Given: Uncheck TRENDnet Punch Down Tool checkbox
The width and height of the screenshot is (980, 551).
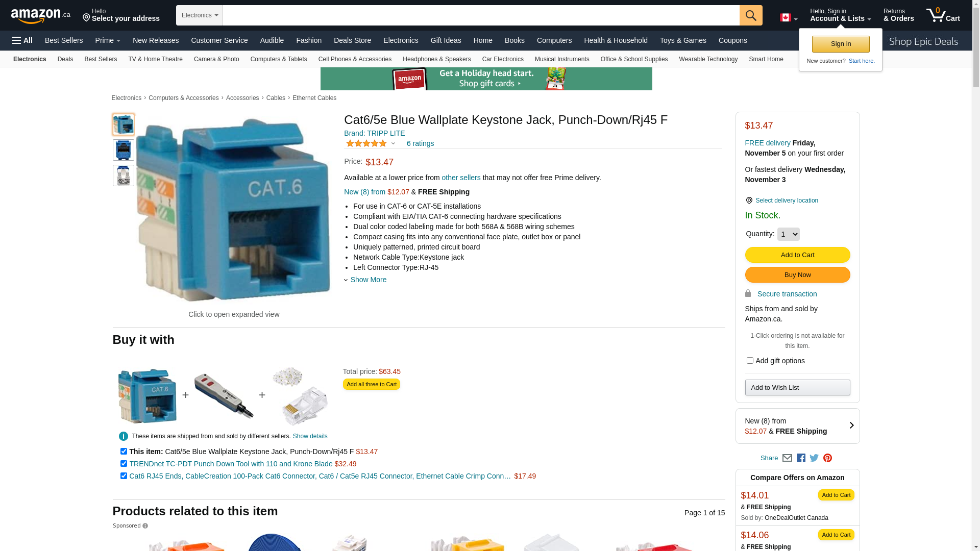Looking at the screenshot, I should [x=124, y=464].
